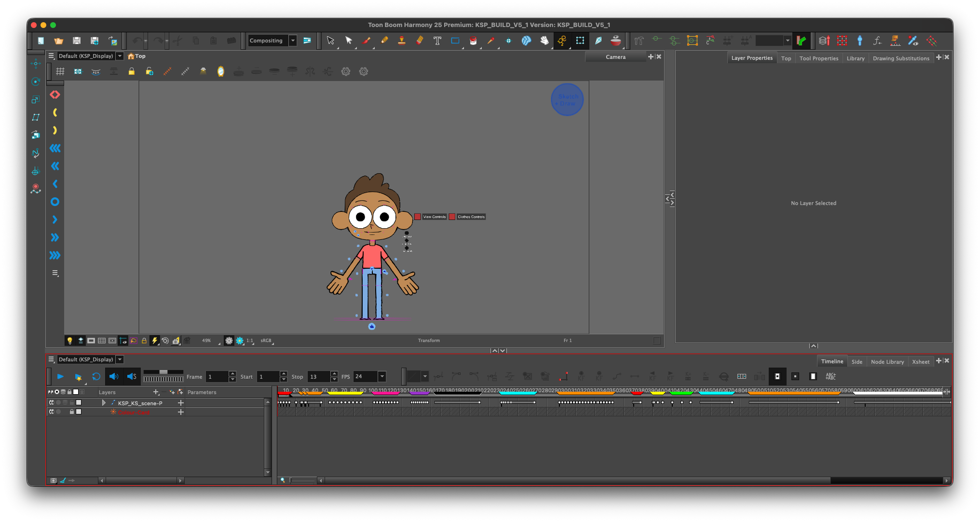Select the Transform tool arrow
980x522 pixels.
pos(330,41)
